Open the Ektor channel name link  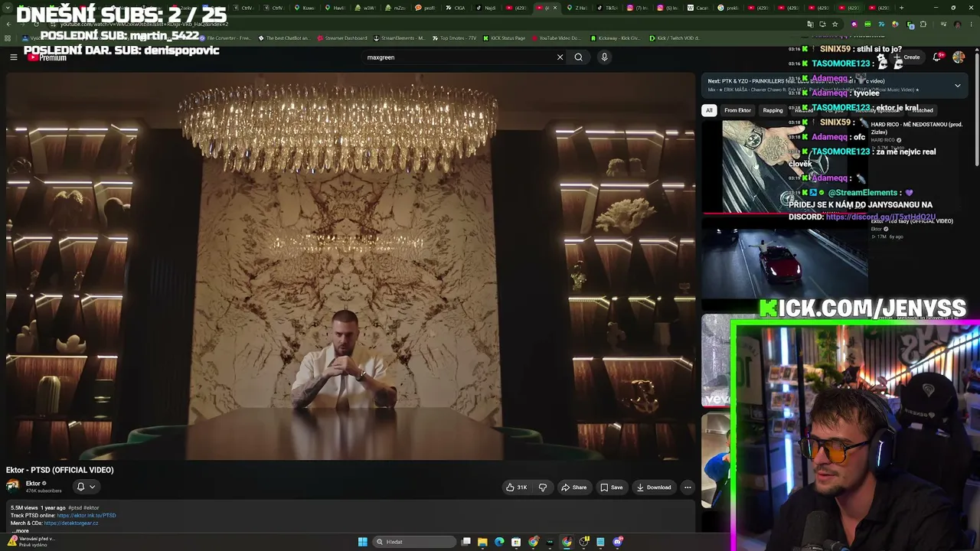[33, 484]
